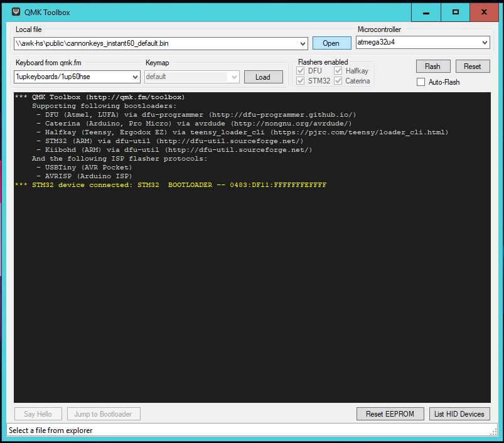Toggle the Caterina flasher checkbox
Screen dimensions: 504x443
pos(338,81)
